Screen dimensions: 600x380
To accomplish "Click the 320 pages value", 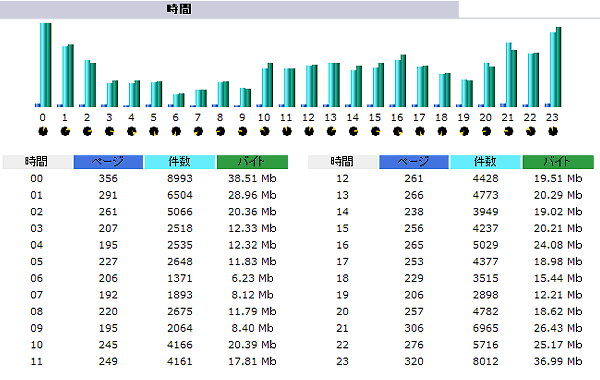I will click(x=414, y=361).
